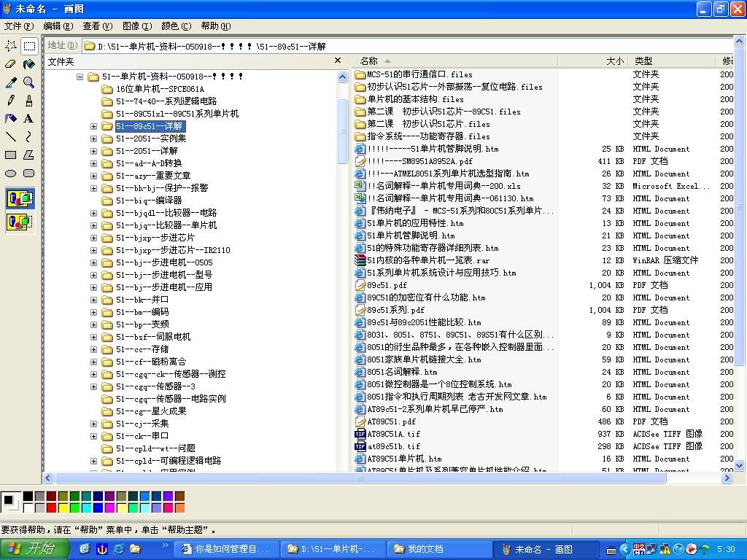Select the Polygon shape tool
This screenshot has height=560, width=747.
tap(29, 155)
